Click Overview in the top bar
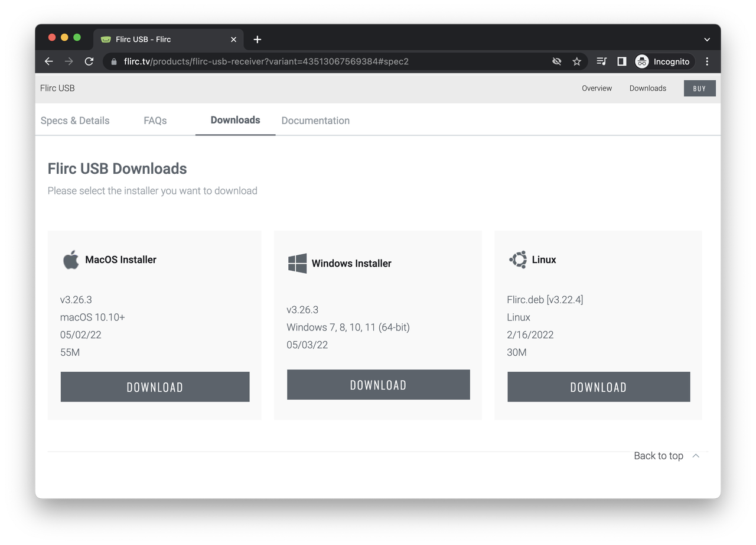Image resolution: width=756 pixels, height=545 pixels. click(x=597, y=88)
